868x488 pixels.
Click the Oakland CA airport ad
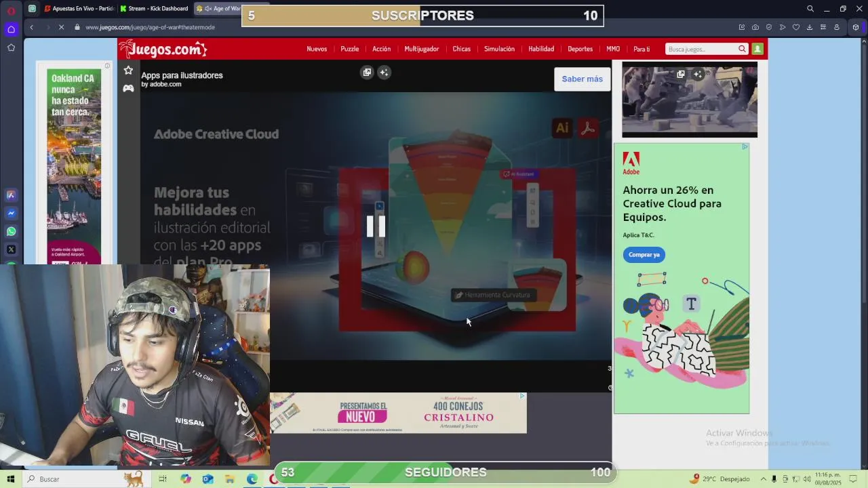click(x=74, y=167)
